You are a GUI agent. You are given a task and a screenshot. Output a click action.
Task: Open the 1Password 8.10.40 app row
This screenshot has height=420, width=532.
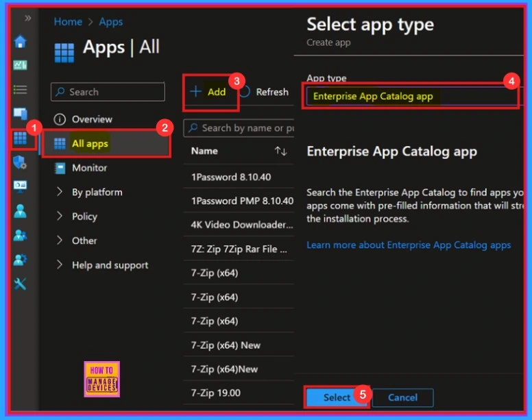(x=239, y=177)
